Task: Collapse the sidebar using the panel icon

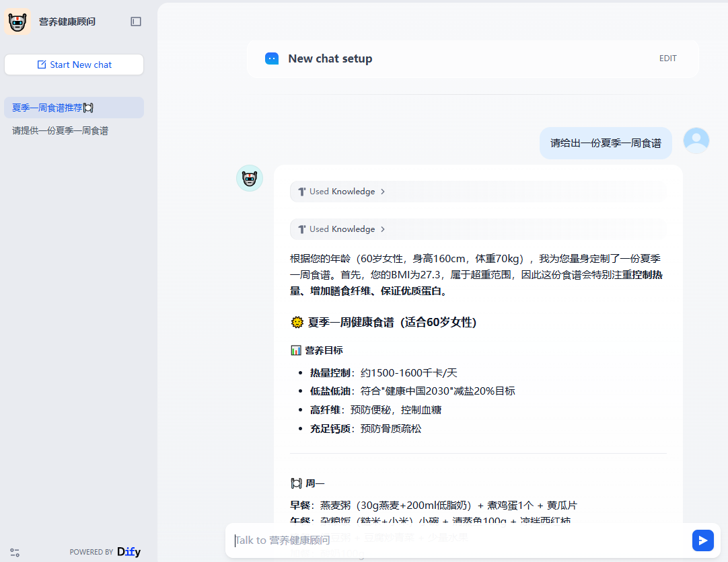Action: (136, 22)
